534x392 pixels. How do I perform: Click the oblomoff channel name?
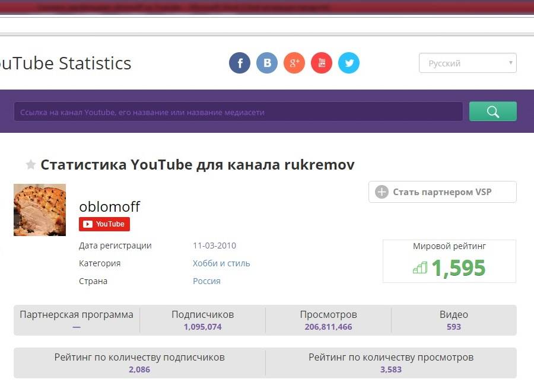(x=109, y=206)
